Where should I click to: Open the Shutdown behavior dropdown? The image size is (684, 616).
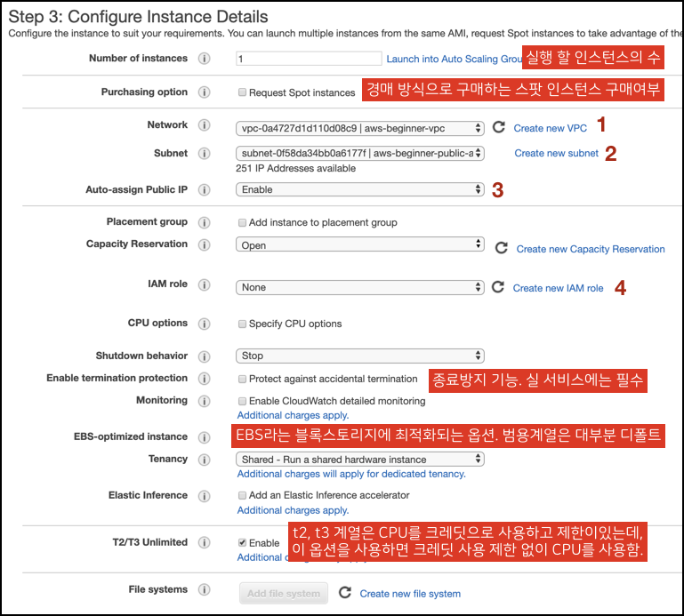360,356
